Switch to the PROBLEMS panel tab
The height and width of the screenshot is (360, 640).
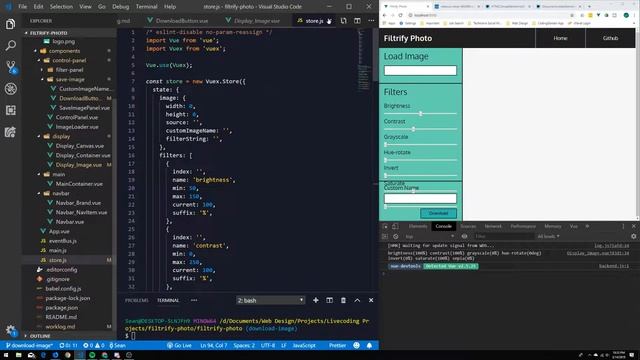[137, 300]
